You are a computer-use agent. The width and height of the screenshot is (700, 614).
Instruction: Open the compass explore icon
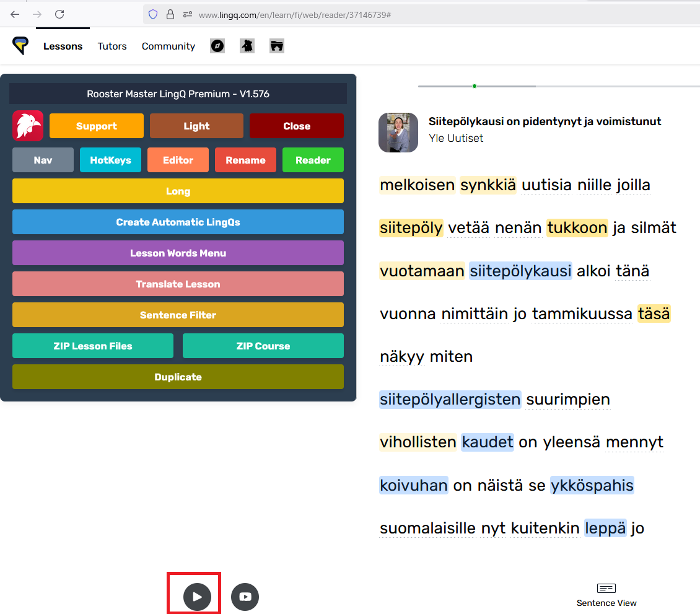click(217, 46)
